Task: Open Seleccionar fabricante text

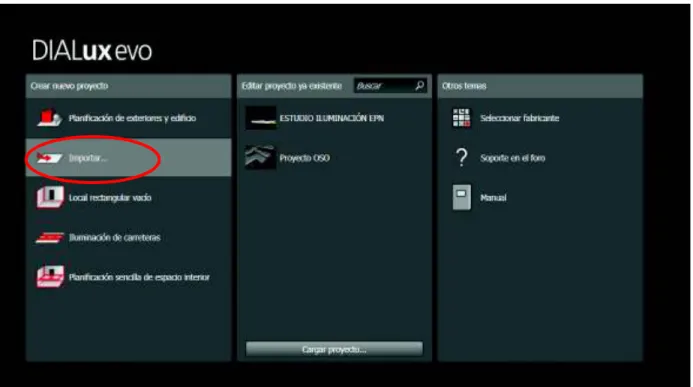Action: 520,118
